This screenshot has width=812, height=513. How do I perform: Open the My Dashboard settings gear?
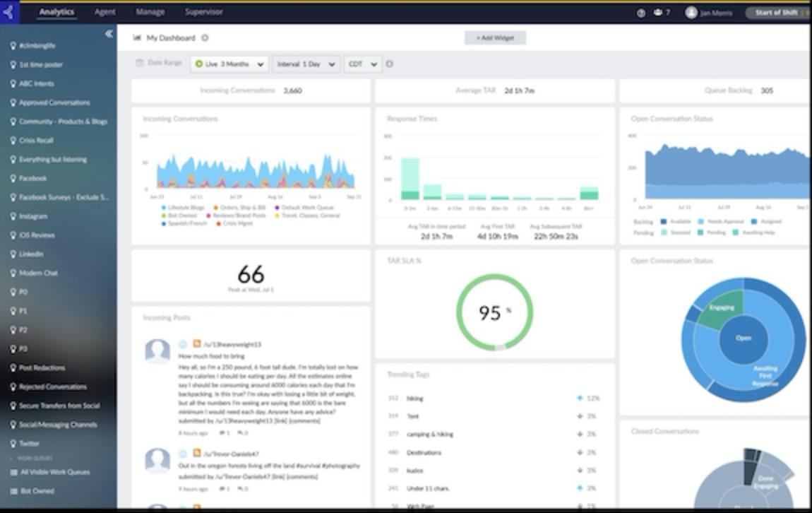(205, 38)
